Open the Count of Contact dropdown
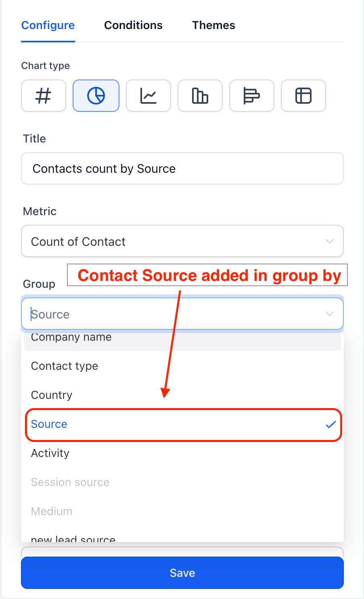The height and width of the screenshot is (599, 364). point(182,241)
